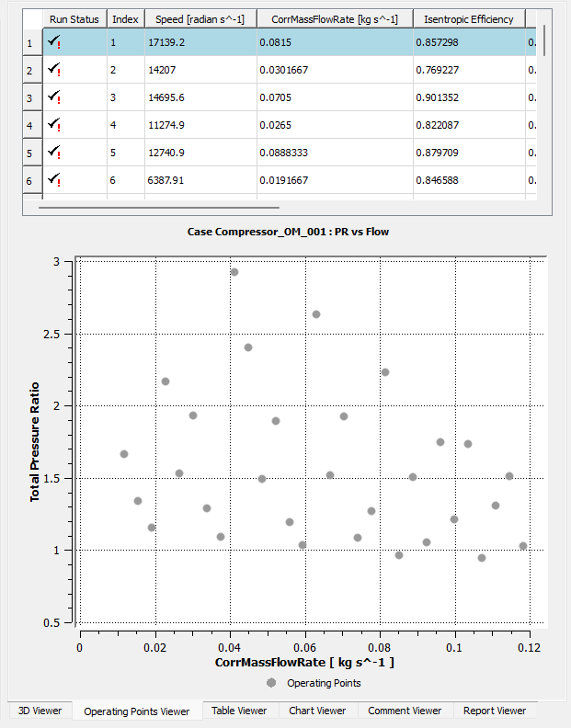Select row header number 2
This screenshot has width=571, height=728.
pyautogui.click(x=32, y=70)
